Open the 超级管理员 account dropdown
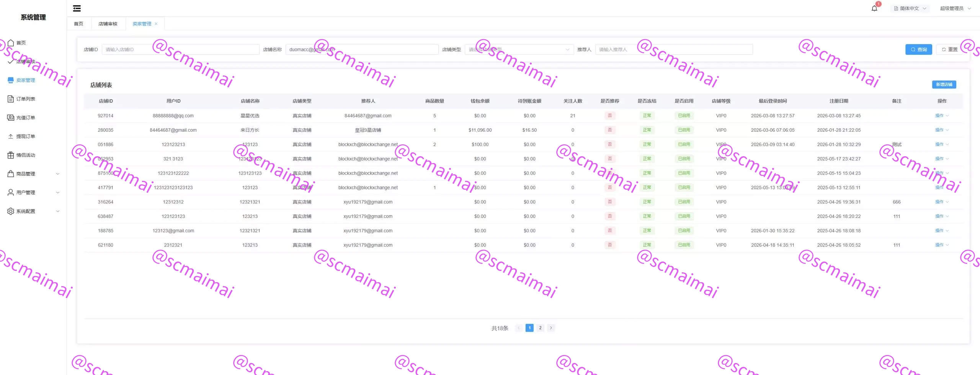The width and height of the screenshot is (980, 375). 955,8
